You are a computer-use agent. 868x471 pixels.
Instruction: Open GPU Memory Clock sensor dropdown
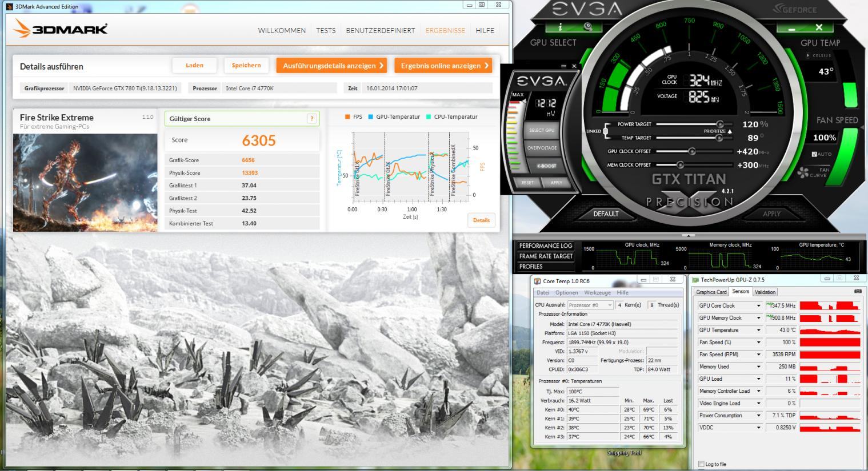(x=758, y=318)
